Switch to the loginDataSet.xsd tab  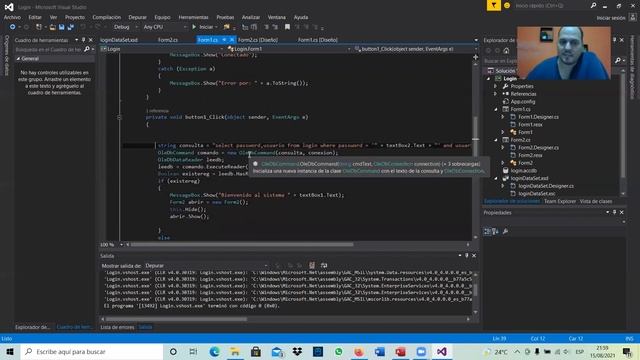119,40
